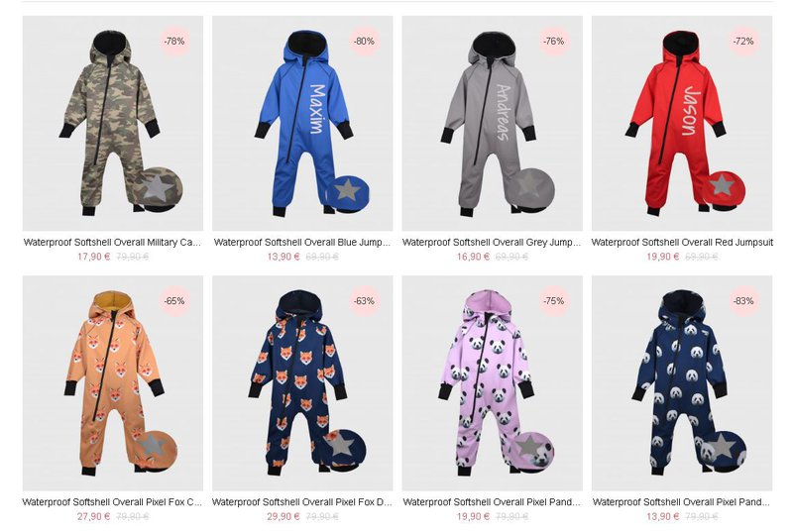Open the red Jason jumpsuit image
The width and height of the screenshot is (793, 532).
pyautogui.click(x=682, y=123)
